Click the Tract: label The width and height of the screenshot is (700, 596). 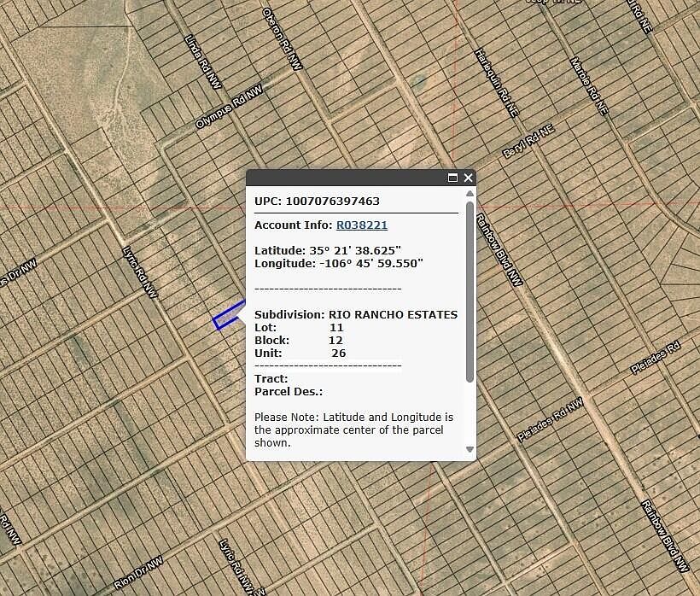271,378
